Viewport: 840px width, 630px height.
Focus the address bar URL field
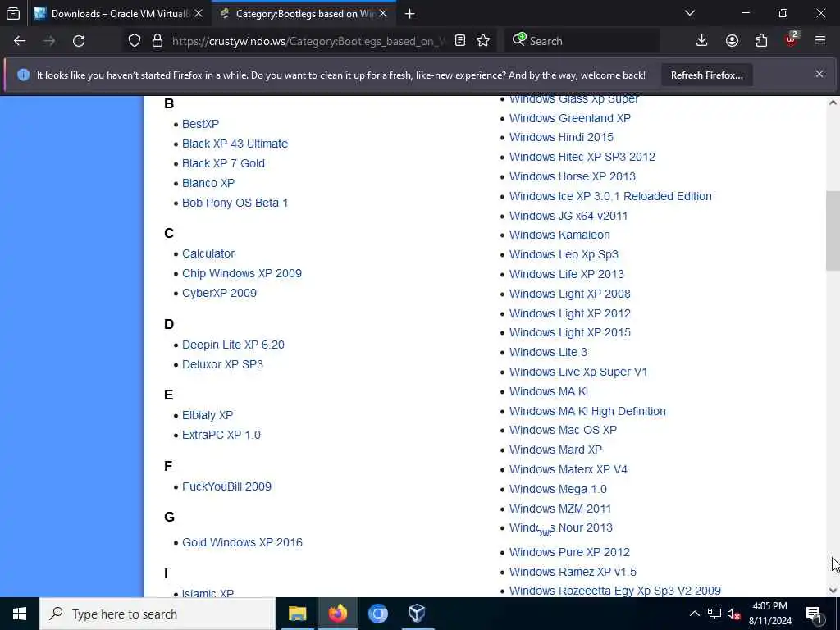(308, 41)
